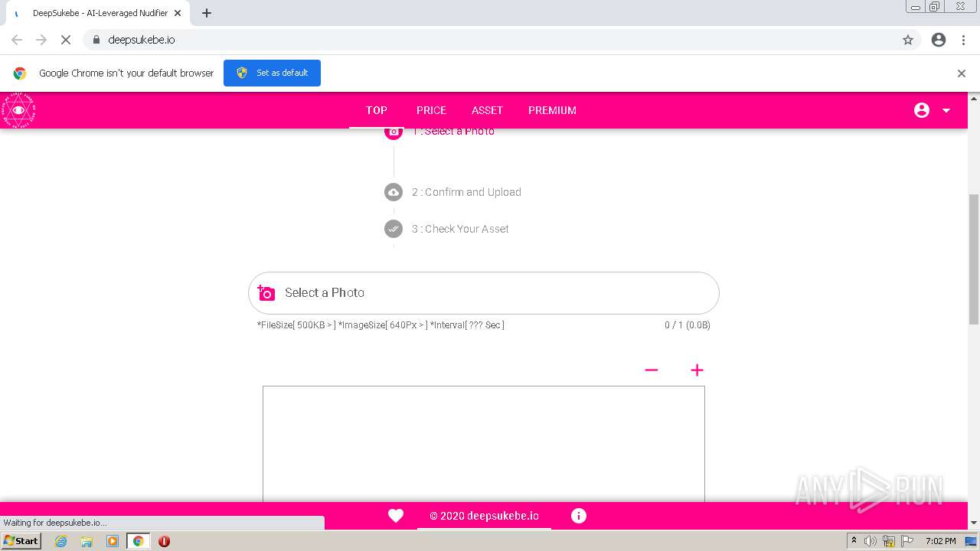Click the page vertical scrollbar thumb
The height and width of the screenshot is (551, 980).
point(974,259)
